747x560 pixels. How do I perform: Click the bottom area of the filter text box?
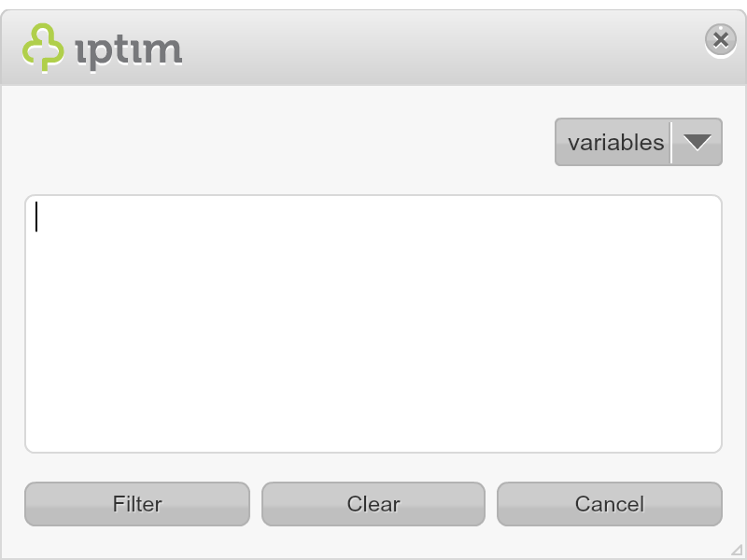373,428
